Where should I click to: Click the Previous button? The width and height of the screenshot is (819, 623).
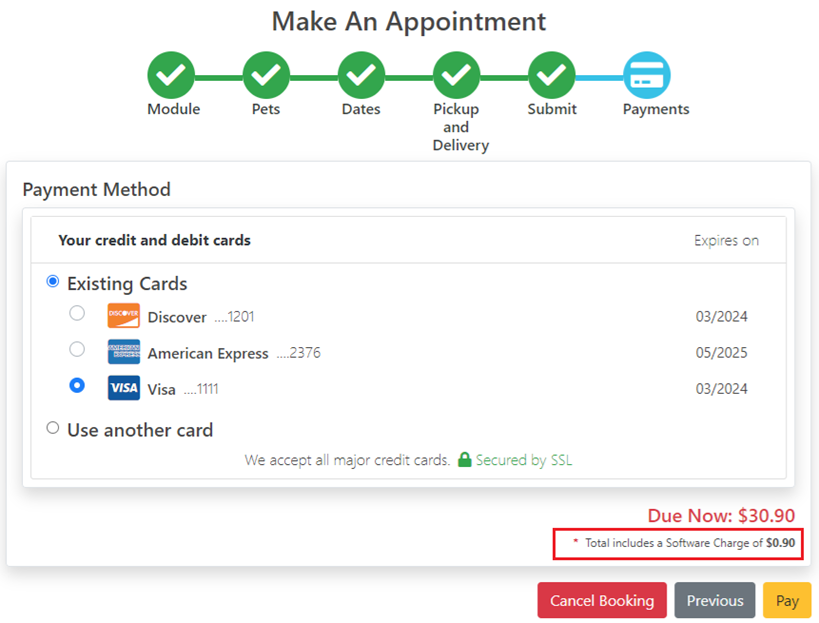(x=714, y=600)
